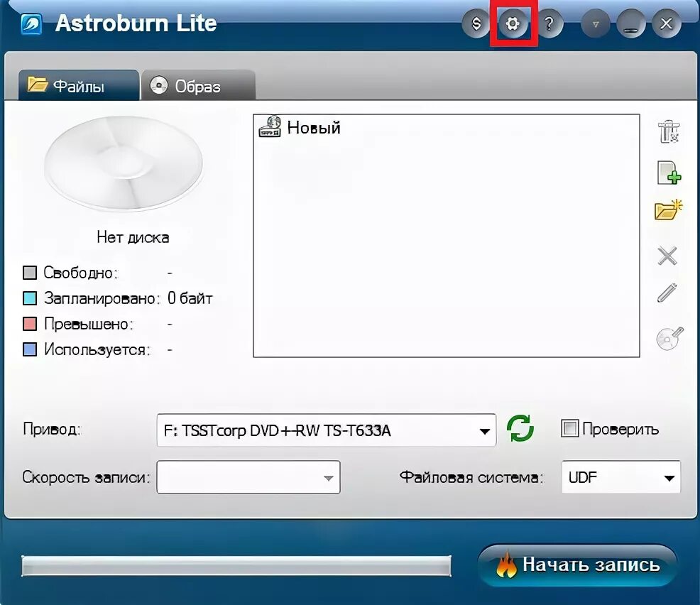
Task: Select the Новый disc root item
Action: point(300,127)
